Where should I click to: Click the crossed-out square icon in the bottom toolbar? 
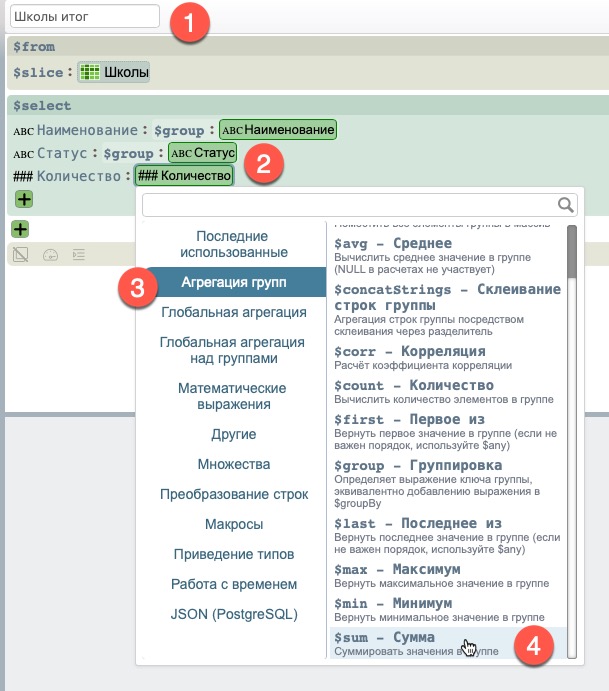coord(20,255)
